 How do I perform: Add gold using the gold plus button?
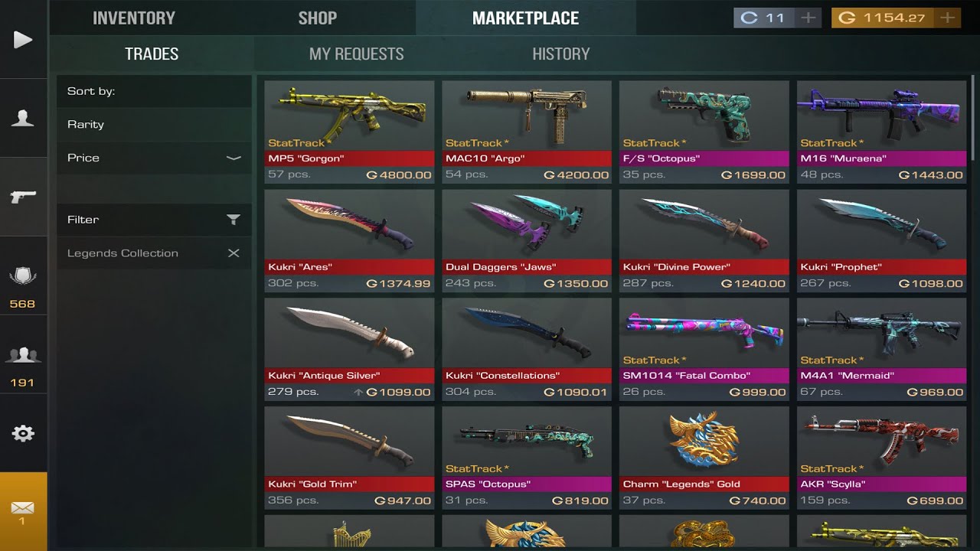pyautogui.click(x=947, y=18)
